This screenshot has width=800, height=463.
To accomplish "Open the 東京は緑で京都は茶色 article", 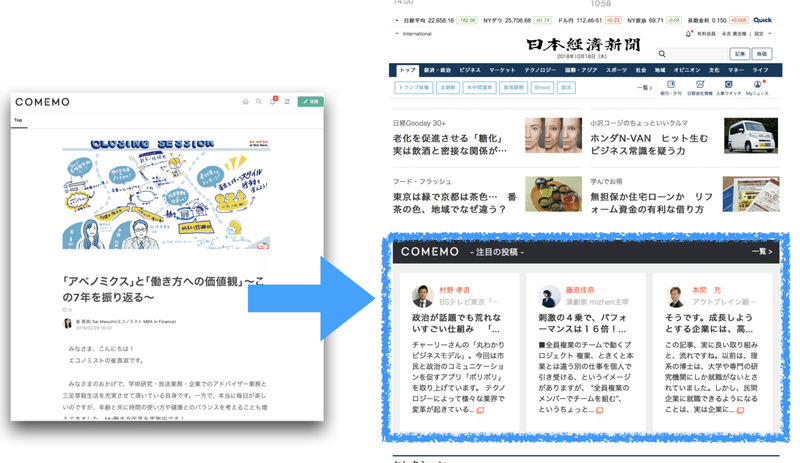I will point(454,203).
